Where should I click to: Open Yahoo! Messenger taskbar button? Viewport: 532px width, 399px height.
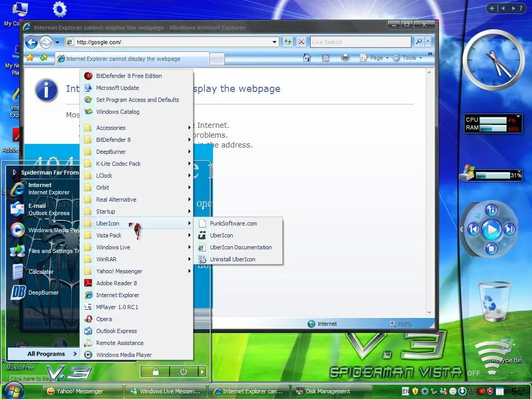83,391
